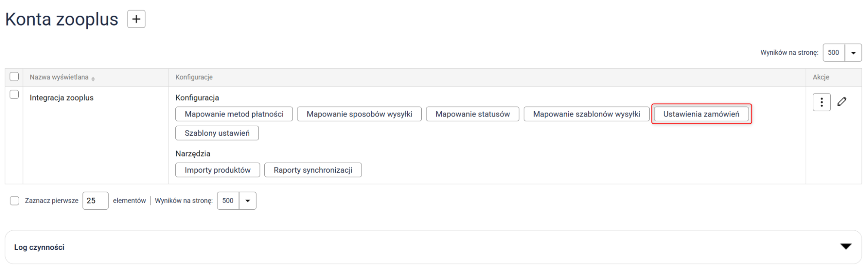
Task: Click the sort arrows beside Nazwa wyświetlana
Action: [x=93, y=78]
